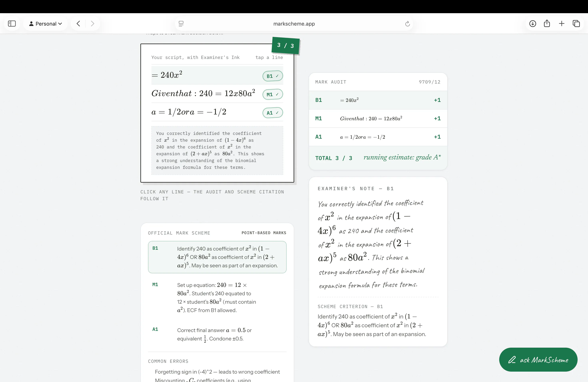Show the tab overview icon
588x382 pixels.
(576, 24)
